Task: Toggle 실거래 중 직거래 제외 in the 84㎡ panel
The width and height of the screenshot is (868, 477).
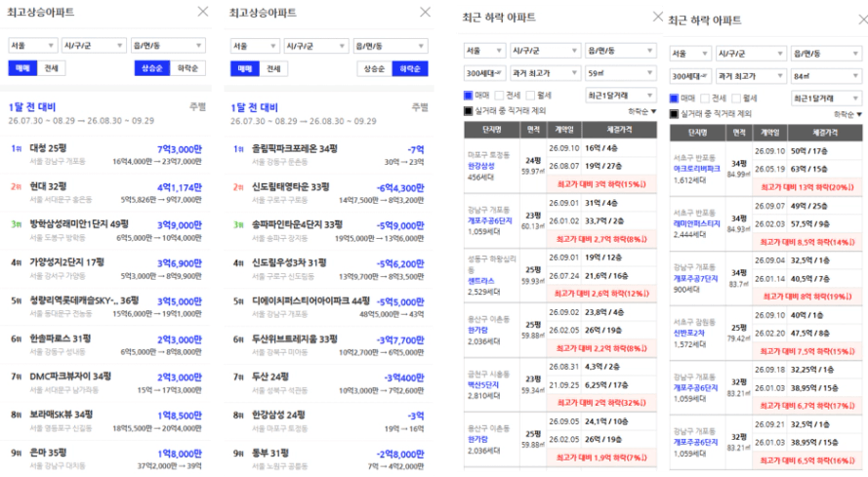Action: pyautogui.click(x=674, y=114)
